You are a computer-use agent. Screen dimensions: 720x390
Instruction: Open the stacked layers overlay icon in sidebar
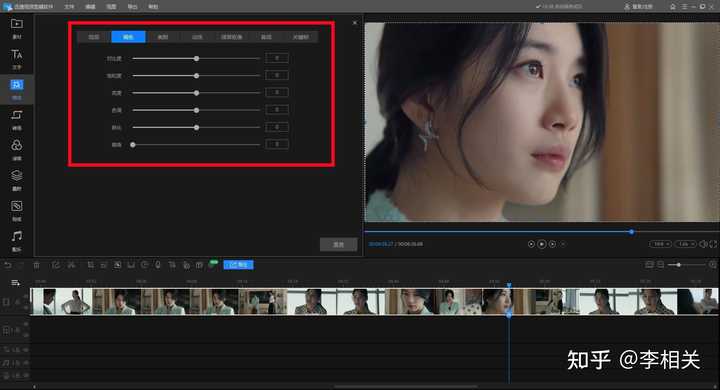point(17,175)
